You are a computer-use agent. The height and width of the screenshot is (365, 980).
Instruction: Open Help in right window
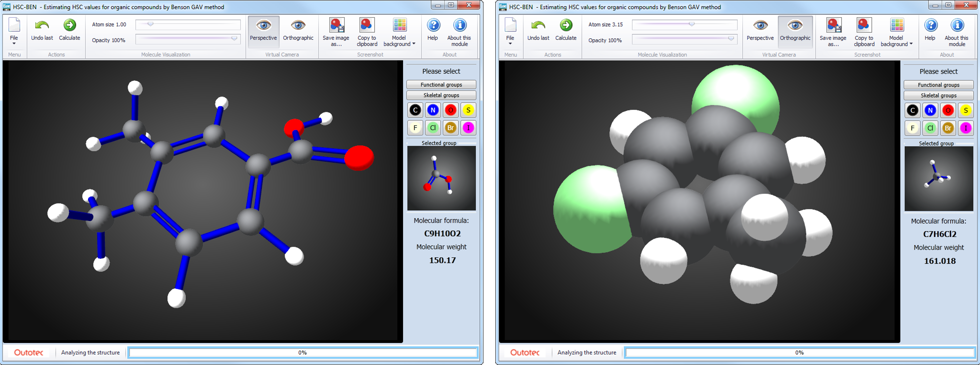[931, 30]
